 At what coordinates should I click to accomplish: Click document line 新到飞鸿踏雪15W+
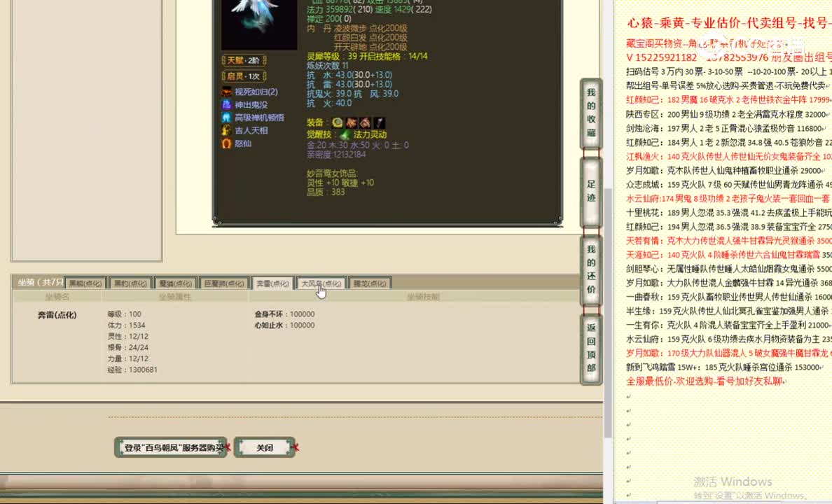pyautogui.click(x=725, y=367)
